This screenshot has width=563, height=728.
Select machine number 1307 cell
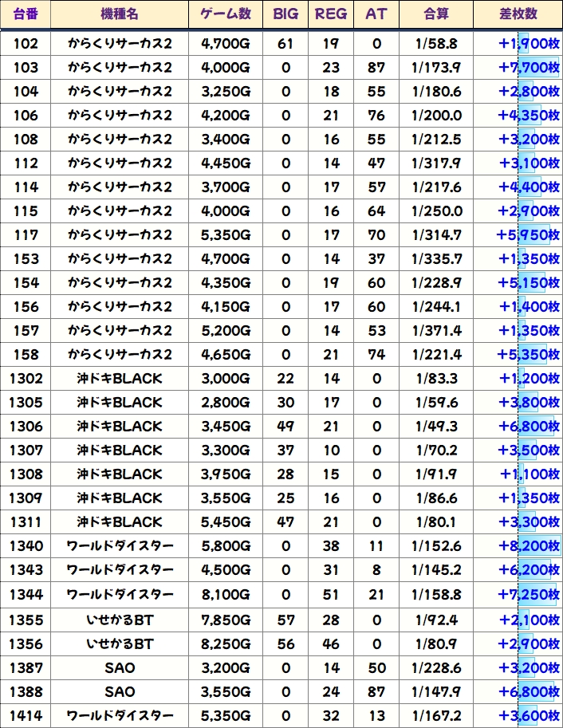[x=25, y=451]
